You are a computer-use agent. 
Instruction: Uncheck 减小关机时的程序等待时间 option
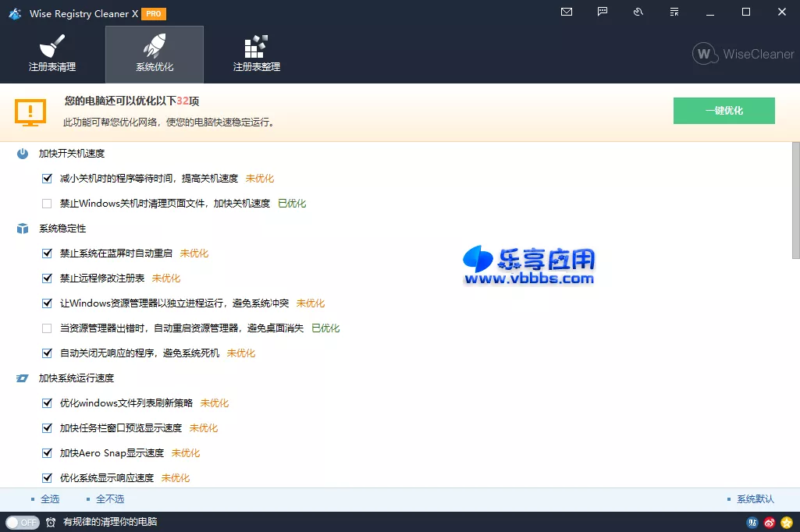coord(47,178)
